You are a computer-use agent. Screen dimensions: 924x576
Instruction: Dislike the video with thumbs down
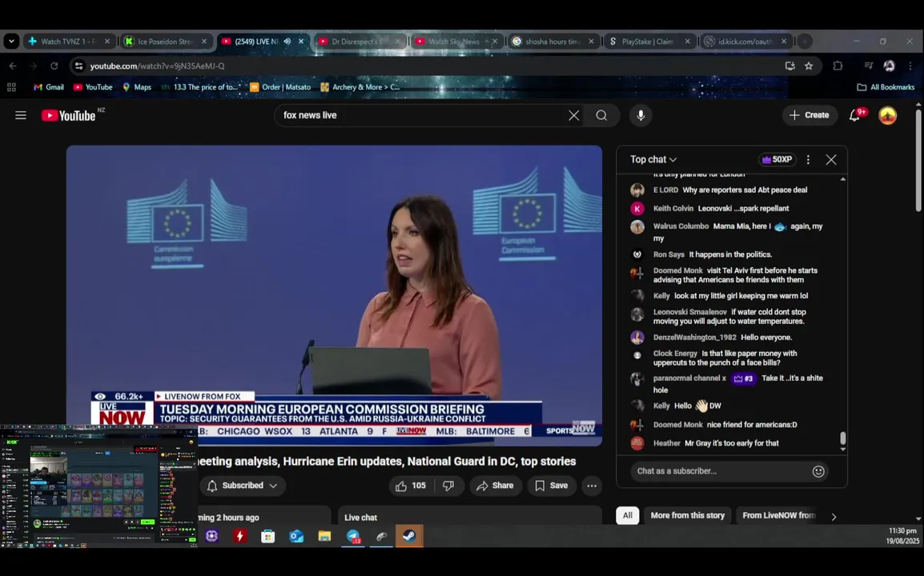tap(448, 486)
